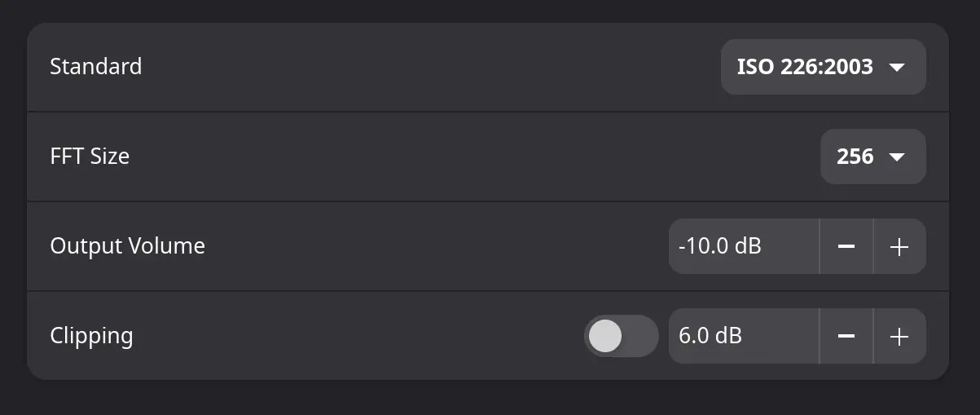Viewport: 980px width, 415px height.
Task: Click the 'FFT Size' row label
Action: 90,156
